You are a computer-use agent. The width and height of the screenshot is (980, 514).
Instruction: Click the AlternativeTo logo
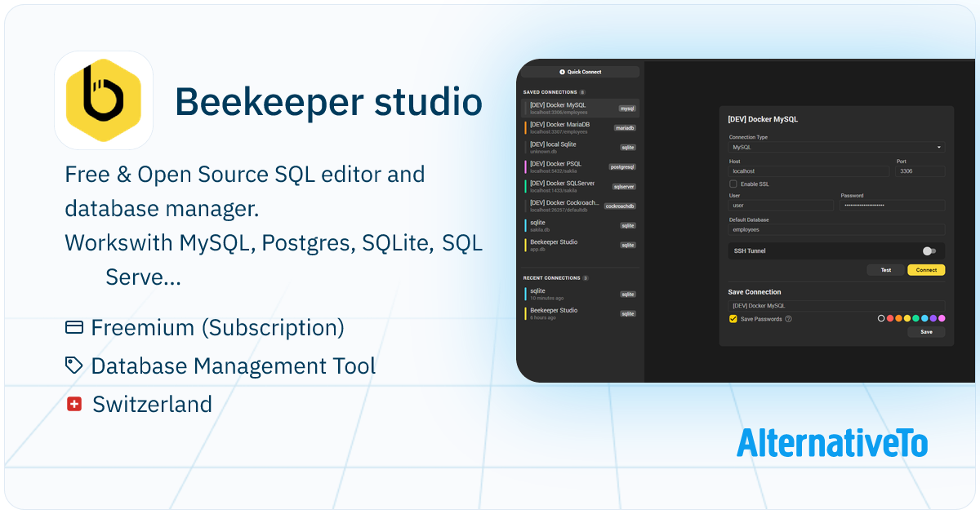[832, 443]
